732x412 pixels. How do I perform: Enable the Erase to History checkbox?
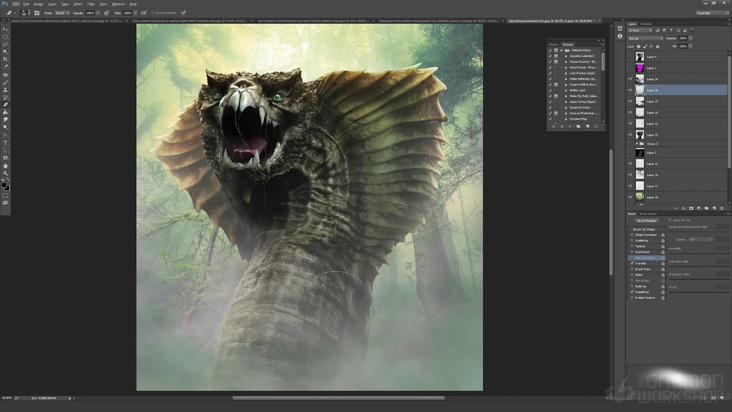click(x=153, y=13)
